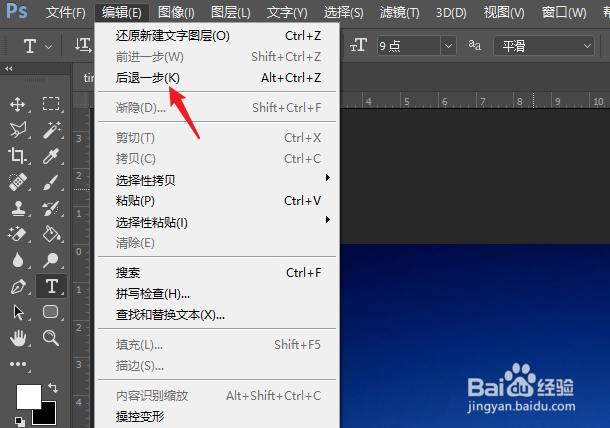Reset default foreground and background colors
The height and width of the screenshot is (428, 610).
point(19,421)
